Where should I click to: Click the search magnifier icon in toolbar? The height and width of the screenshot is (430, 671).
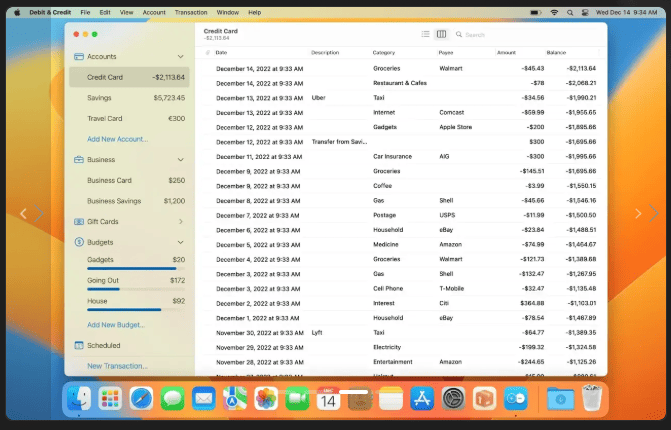tap(459, 34)
